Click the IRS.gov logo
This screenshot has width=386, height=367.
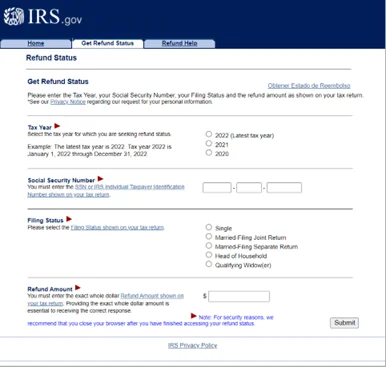coord(43,16)
